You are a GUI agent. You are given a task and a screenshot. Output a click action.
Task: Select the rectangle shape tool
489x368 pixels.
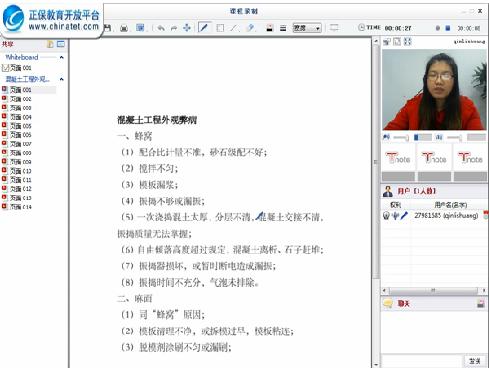coord(220,28)
